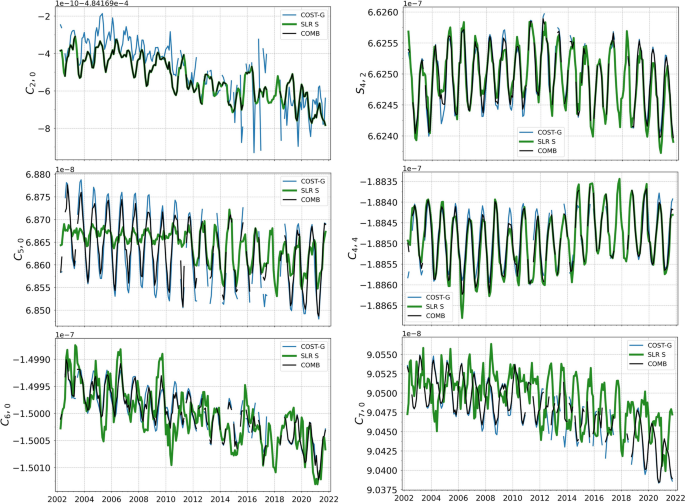This screenshot has height=503, width=685.
Task: Click the 1e-10-4.84169e-4 offset label
Action: pos(92,3)
